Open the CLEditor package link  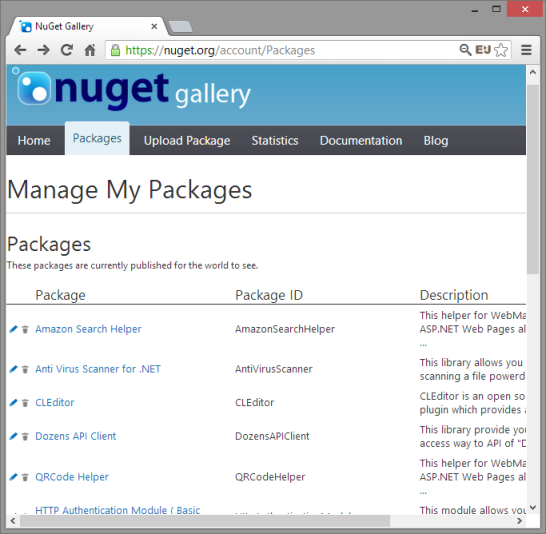(55, 402)
